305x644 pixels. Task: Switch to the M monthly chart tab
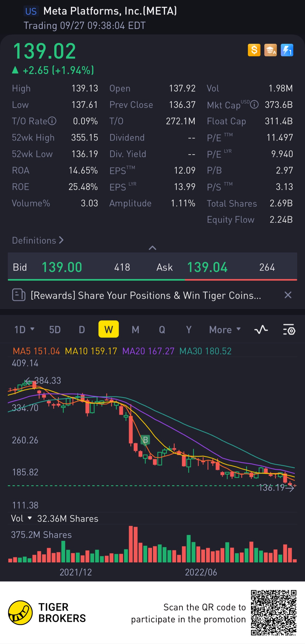[x=135, y=329]
